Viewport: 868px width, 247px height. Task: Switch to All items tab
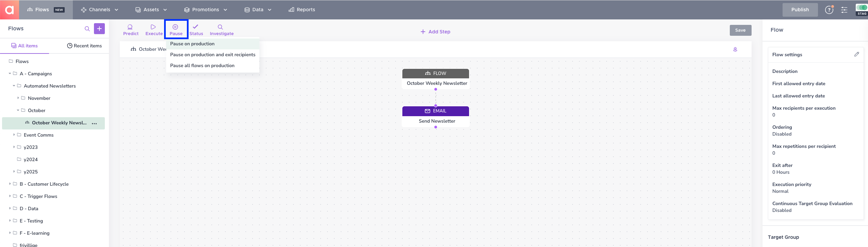click(25, 46)
